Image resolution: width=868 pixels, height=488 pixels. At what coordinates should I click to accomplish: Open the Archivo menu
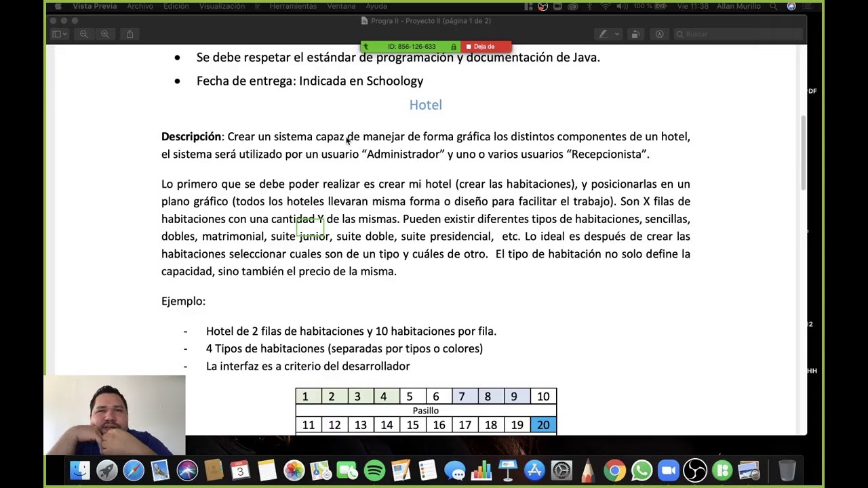(x=140, y=6)
